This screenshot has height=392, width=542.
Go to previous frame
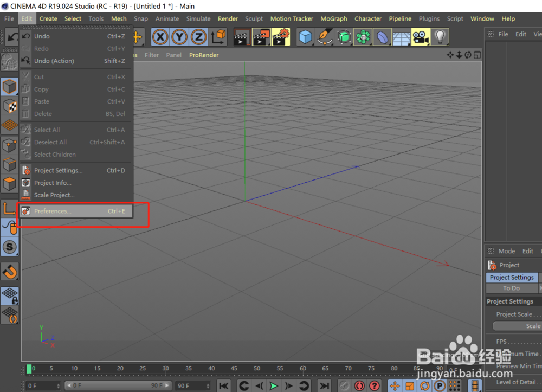(259, 385)
